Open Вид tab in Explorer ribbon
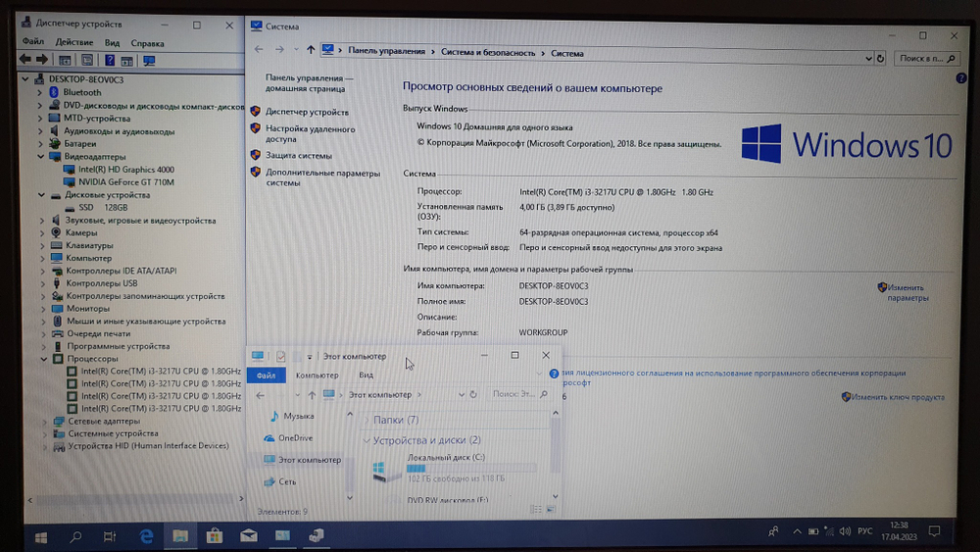Screen dimensions: 980x552 pos(366,376)
